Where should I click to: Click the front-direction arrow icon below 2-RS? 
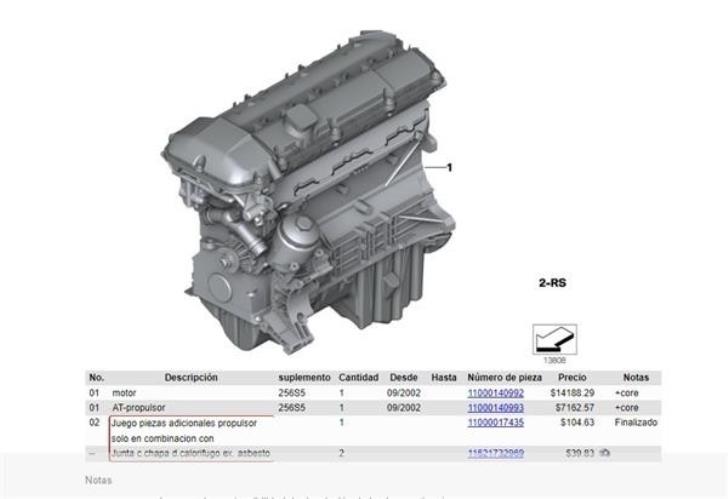(x=555, y=340)
